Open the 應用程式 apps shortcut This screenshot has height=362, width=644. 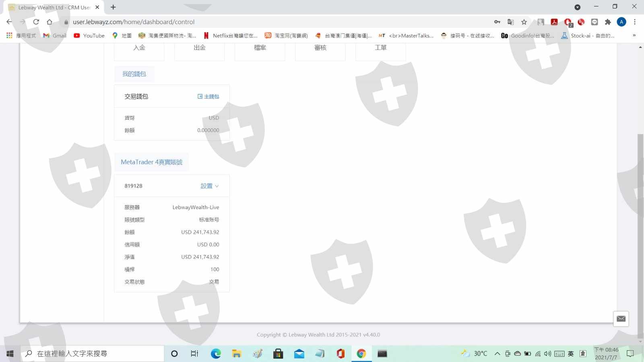pyautogui.click(x=21, y=35)
